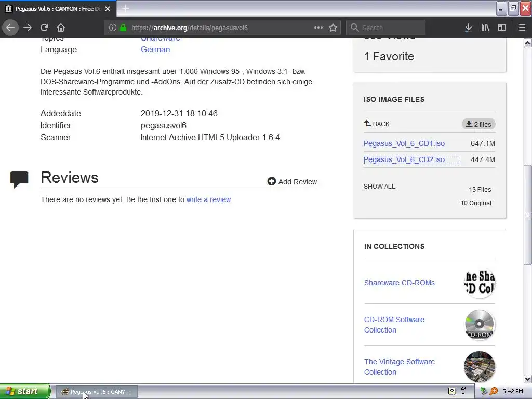532x399 pixels.
Task: Click Add Review
Action: click(292, 181)
